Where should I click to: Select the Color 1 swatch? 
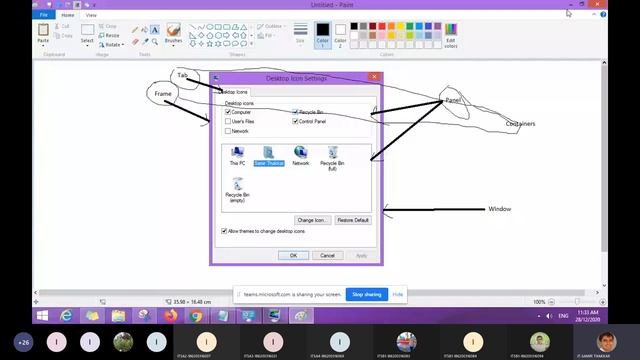click(x=322, y=35)
